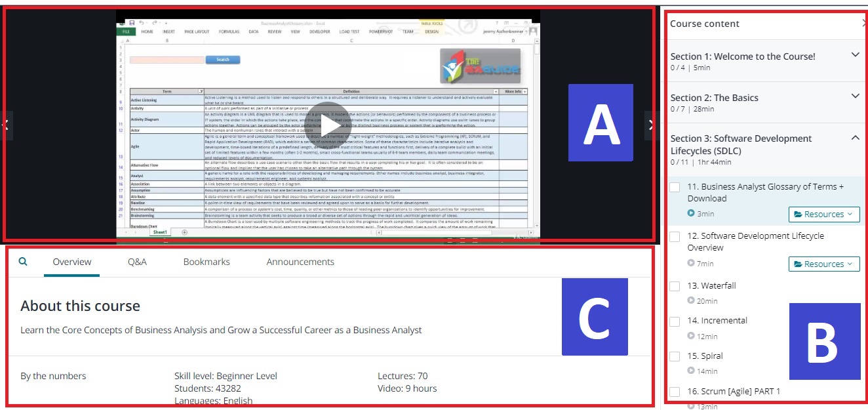The image size is (868, 410).
Task: Click the Course content panel title
Action: pos(705,24)
